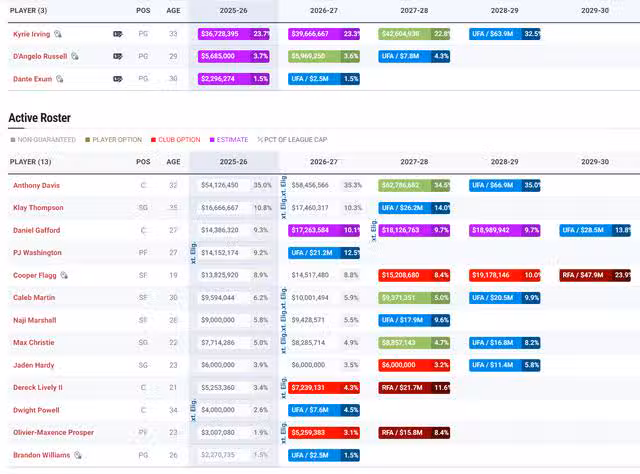
Task: Click Dante Exum's UFA / $2.5M cell
Action: click(x=324, y=79)
